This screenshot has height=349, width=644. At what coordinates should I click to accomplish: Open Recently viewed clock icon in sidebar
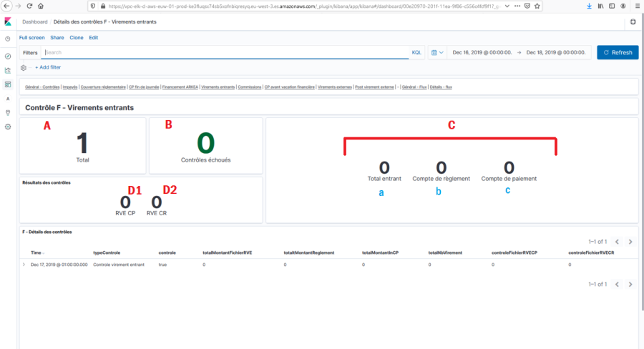8,39
